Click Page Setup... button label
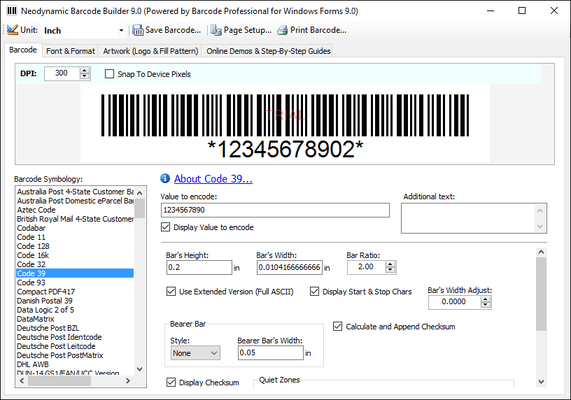This screenshot has width=571, height=400. pos(248,30)
